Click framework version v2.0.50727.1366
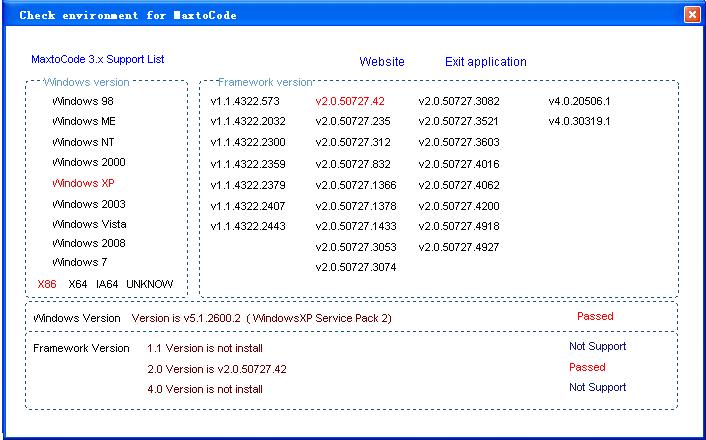 point(356,185)
